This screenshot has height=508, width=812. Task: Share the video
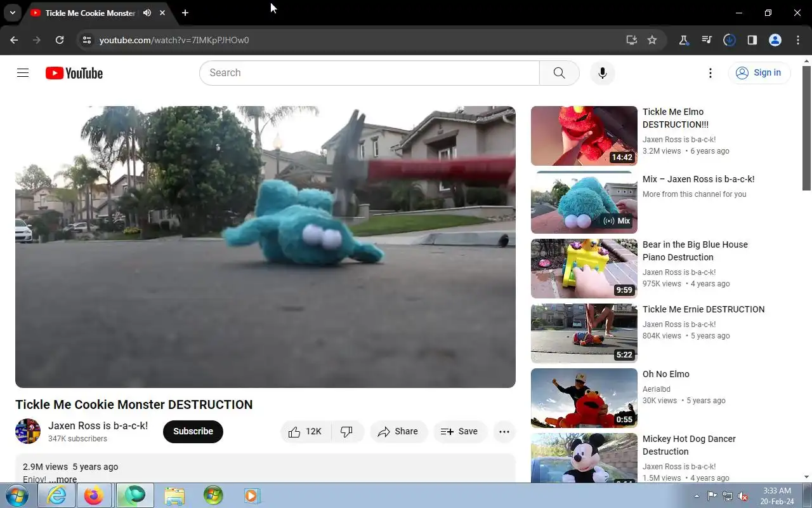[x=398, y=431]
